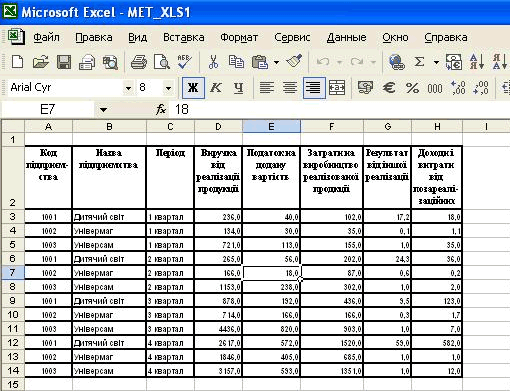This screenshot has height=391, width=510.
Task: Expand AutoSum functions dropdown arrow
Action: tap(436, 62)
